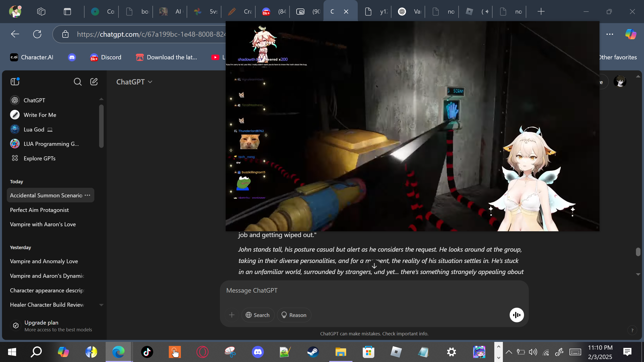
Task: Click Upgrade plan in the sidebar
Action: point(53,326)
